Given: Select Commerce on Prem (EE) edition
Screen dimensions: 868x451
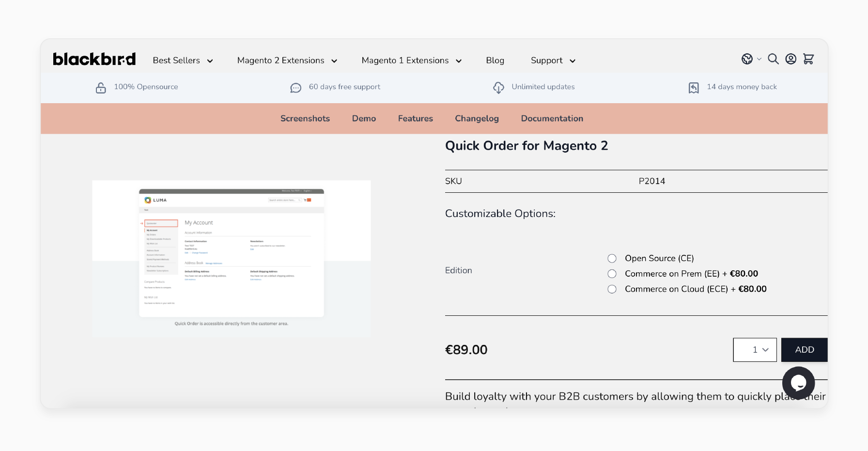Looking at the screenshot, I should click(612, 274).
